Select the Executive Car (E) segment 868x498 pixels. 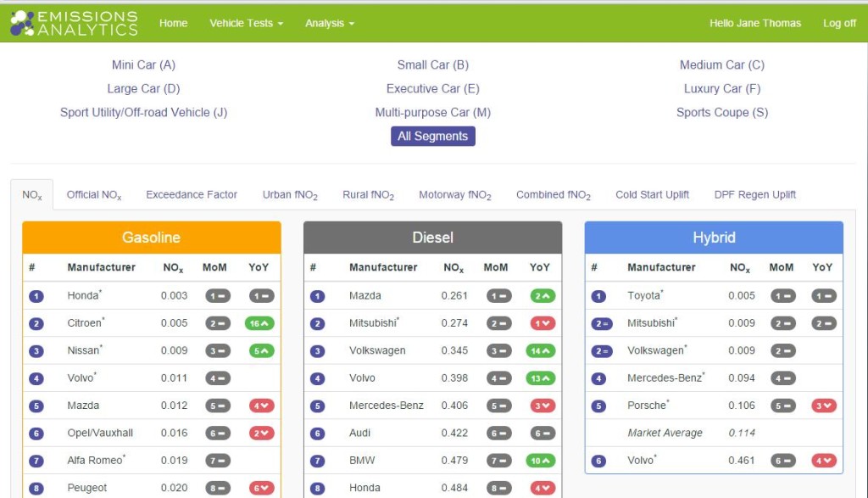pos(433,88)
